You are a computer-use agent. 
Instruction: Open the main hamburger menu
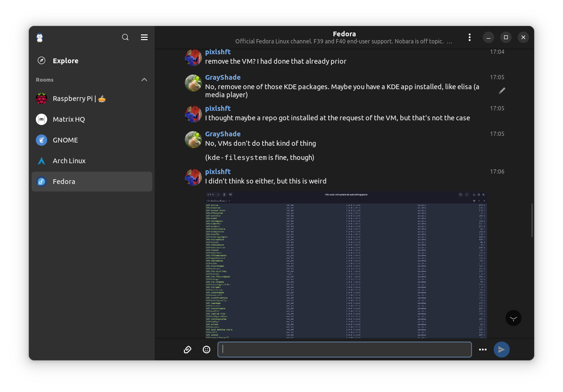(x=144, y=37)
